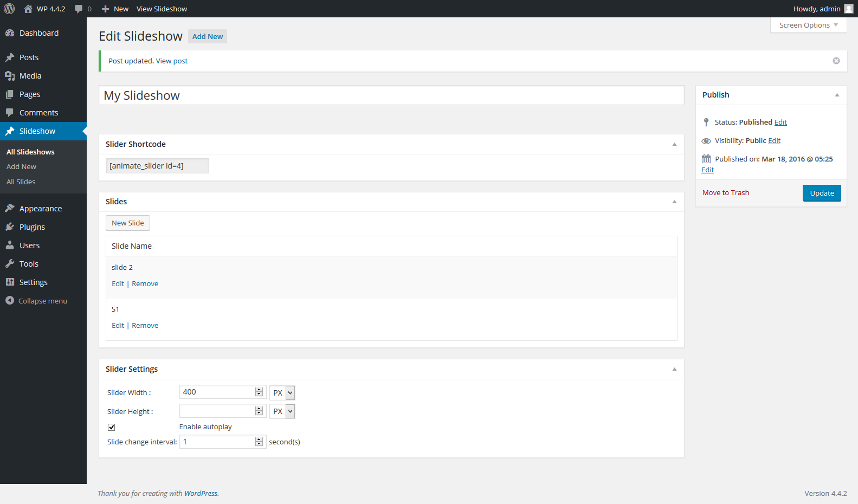Image resolution: width=858 pixels, height=504 pixels.
Task: Click the View post link
Action: (172, 61)
